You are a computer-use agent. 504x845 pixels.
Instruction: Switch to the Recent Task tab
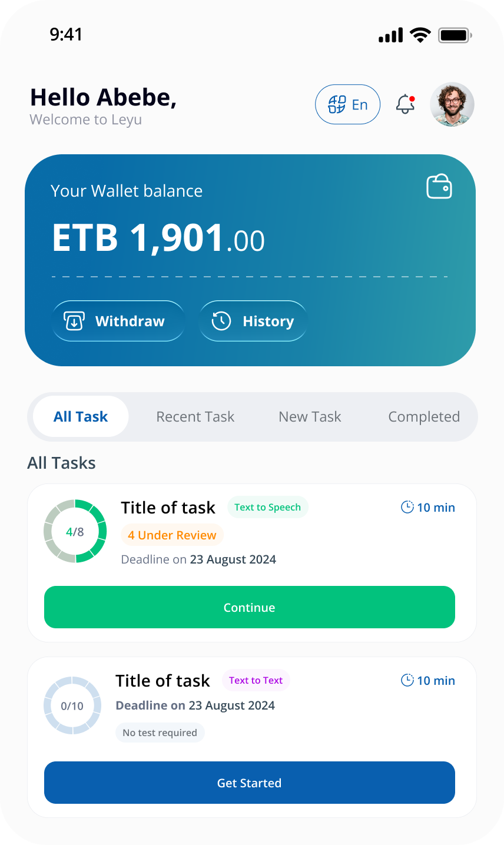(x=195, y=417)
